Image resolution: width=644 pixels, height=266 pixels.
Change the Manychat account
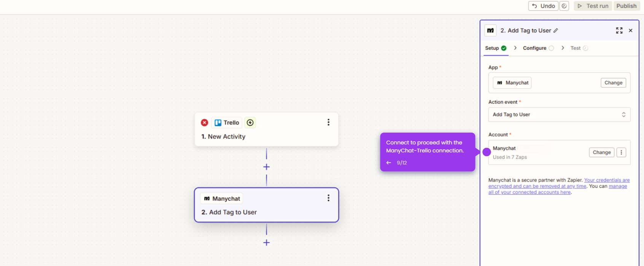point(601,152)
